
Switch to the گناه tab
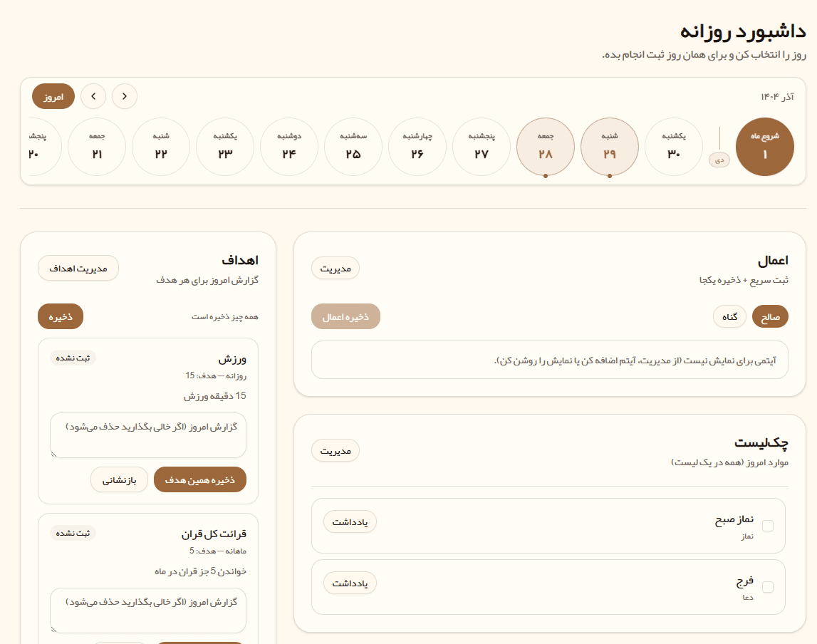(x=729, y=316)
